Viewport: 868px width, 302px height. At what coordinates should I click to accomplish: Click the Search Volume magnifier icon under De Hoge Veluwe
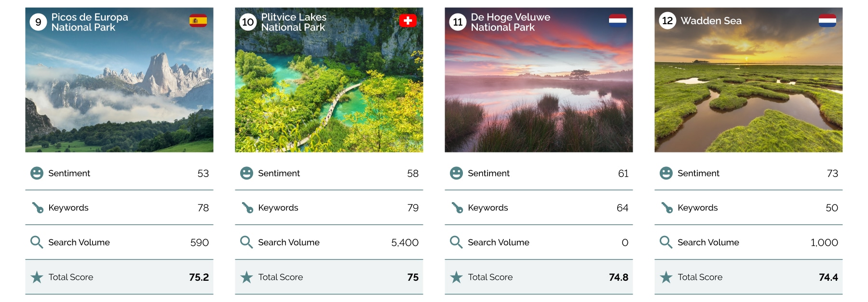coord(456,242)
